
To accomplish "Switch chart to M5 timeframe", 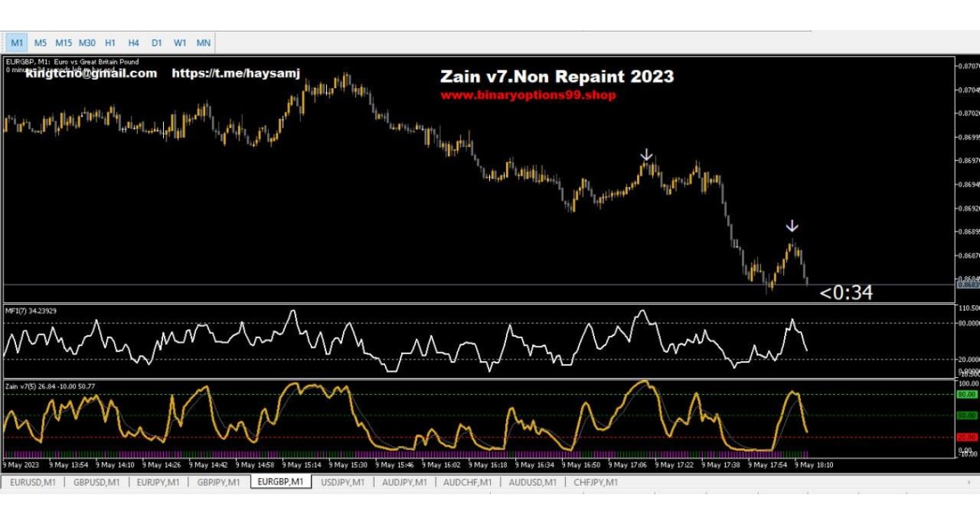I will [x=41, y=43].
